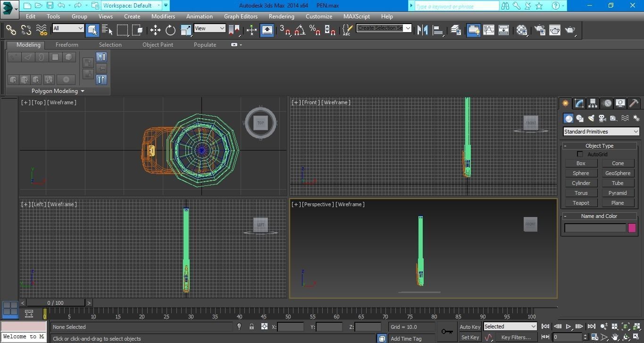Screen dimensions: 644x343
Task: Open the selection filter dropdown showing All
Action: pyautogui.click(x=68, y=28)
